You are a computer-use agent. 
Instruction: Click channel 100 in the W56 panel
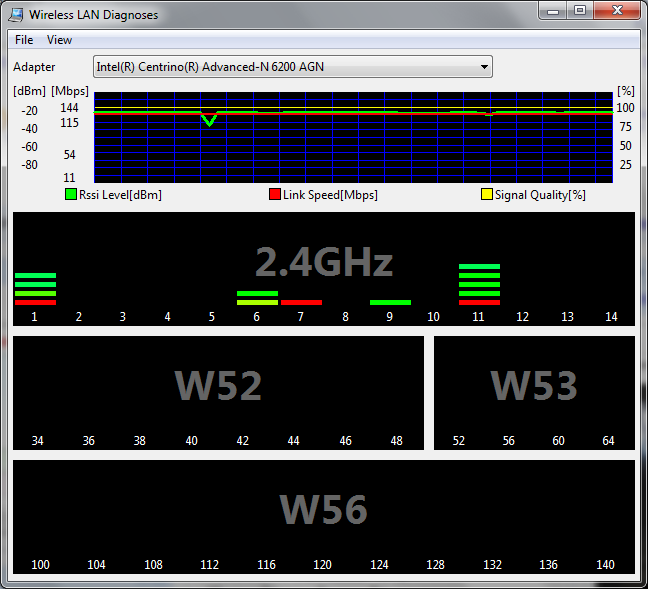coord(40,565)
